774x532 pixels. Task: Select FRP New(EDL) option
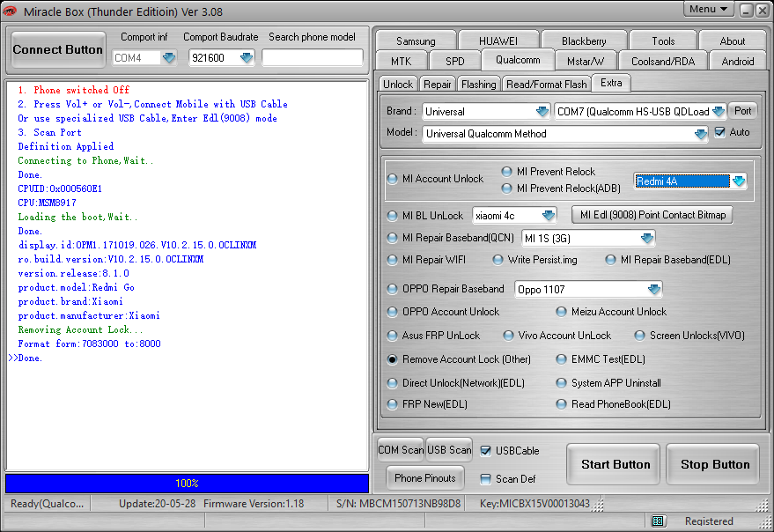(393, 404)
